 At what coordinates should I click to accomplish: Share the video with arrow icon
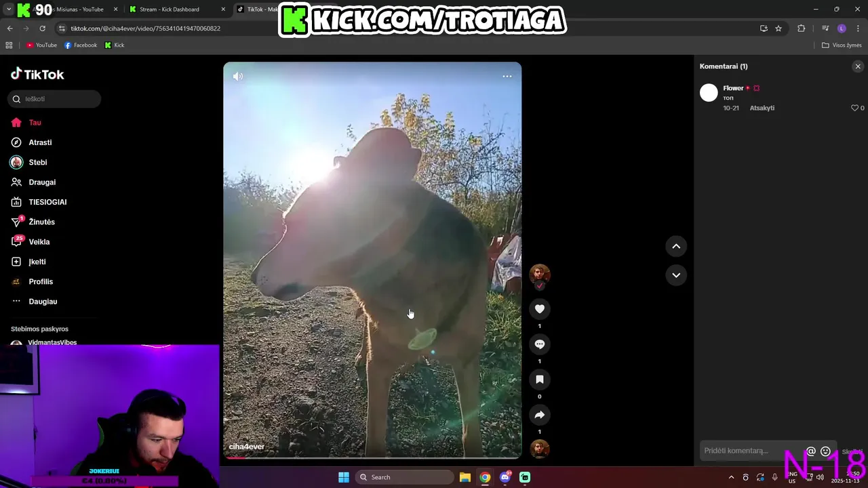click(x=540, y=415)
